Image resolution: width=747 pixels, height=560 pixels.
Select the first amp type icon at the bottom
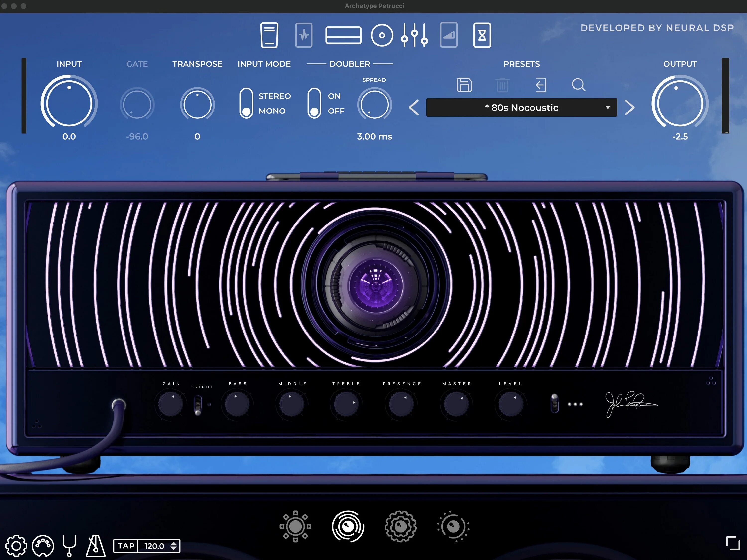[x=295, y=526]
